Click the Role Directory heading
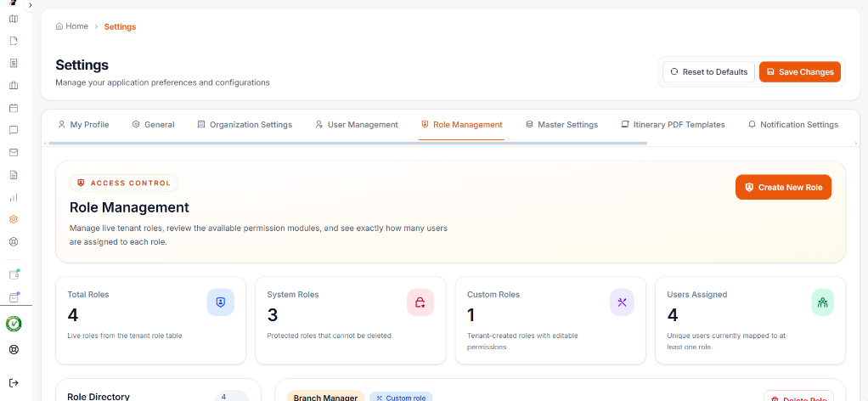This screenshot has height=401, width=868. click(98, 397)
